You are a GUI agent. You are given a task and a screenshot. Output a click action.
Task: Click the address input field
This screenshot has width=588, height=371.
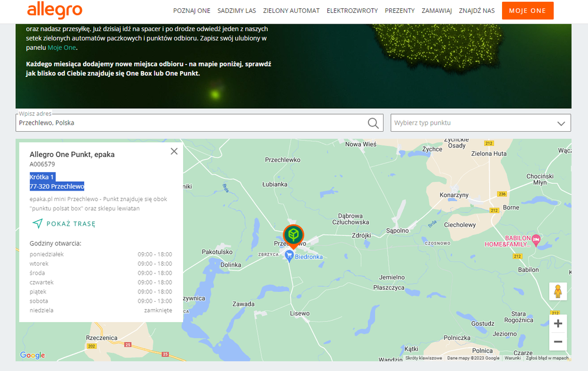click(199, 123)
